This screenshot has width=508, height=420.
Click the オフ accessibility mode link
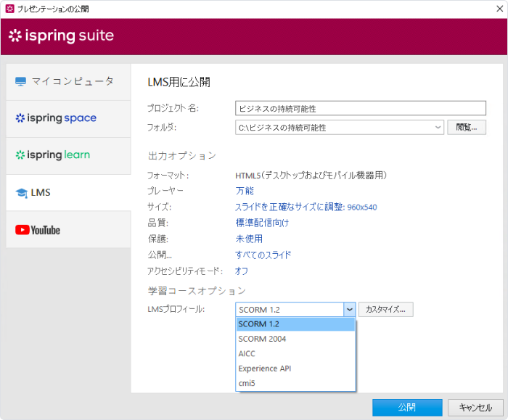coord(242,271)
